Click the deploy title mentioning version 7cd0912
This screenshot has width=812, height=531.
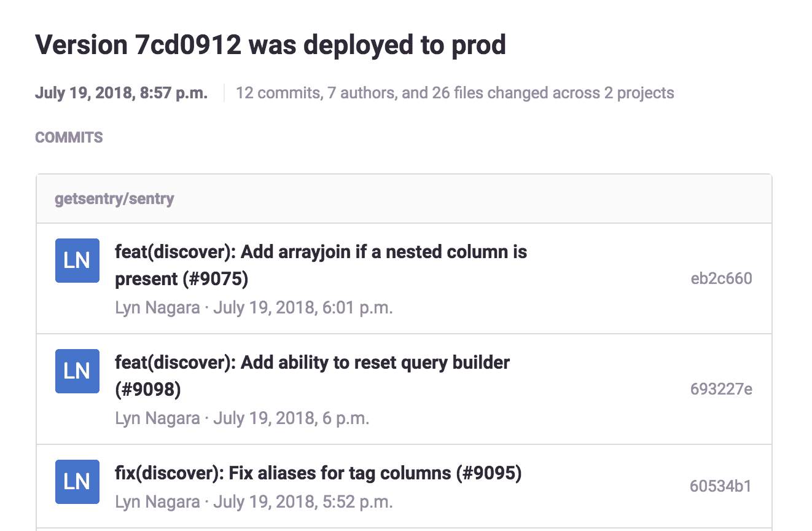click(x=270, y=44)
